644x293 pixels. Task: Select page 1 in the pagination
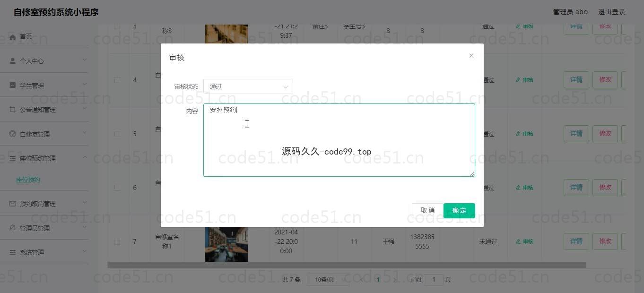click(378, 280)
